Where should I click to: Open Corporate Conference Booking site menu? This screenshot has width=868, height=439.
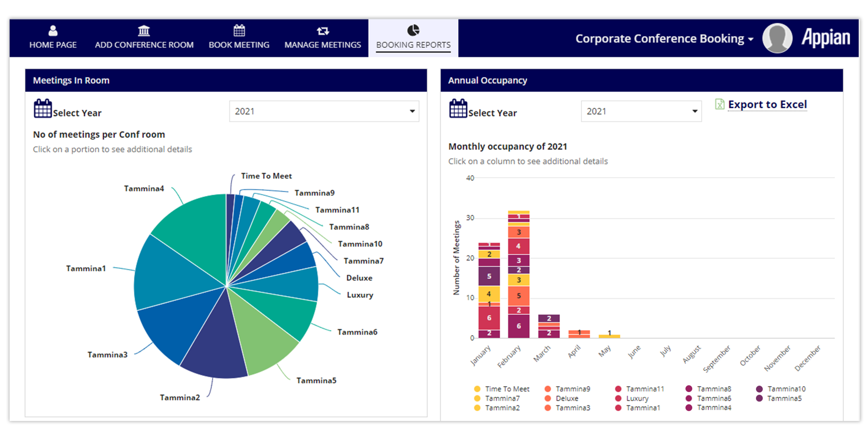coord(664,38)
